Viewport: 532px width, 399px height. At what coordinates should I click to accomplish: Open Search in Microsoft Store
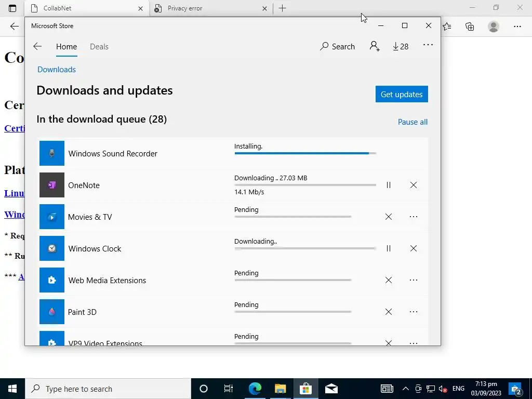337,46
